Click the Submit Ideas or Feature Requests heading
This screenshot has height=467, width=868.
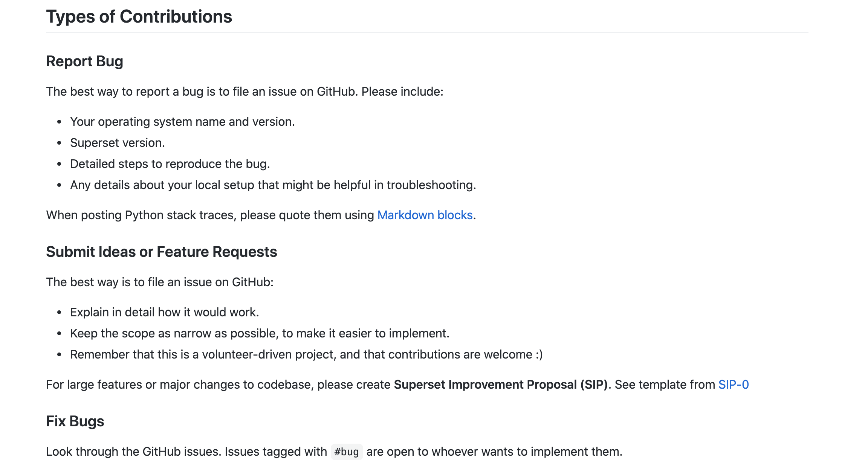pos(161,252)
